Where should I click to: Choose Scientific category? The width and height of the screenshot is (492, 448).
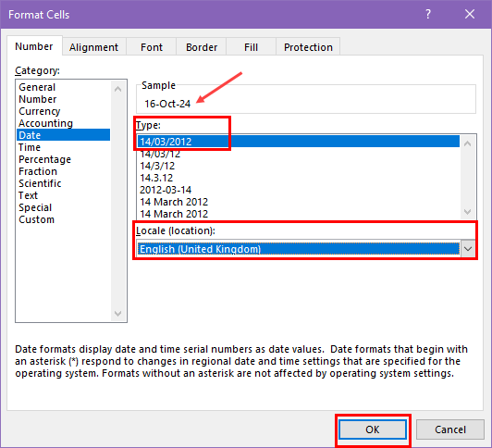[x=64, y=183]
